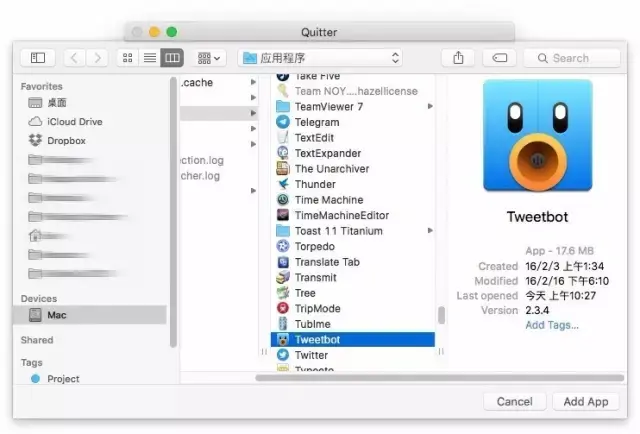640x434 pixels.
Task: Open the group-by arrangement dropdown
Action: click(x=209, y=58)
